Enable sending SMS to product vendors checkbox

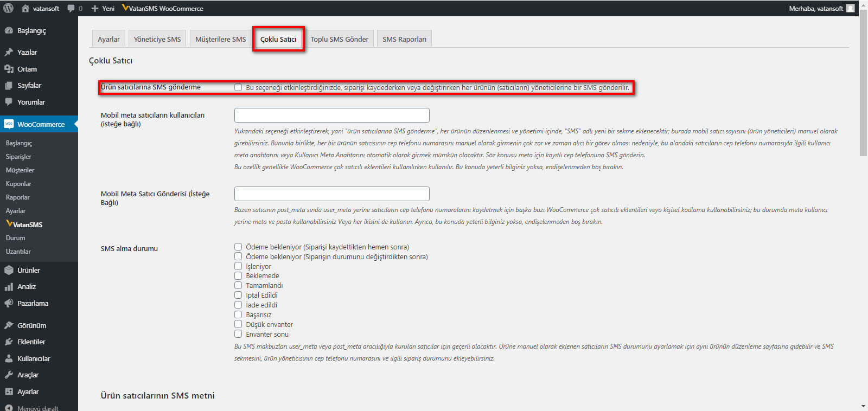tap(238, 87)
